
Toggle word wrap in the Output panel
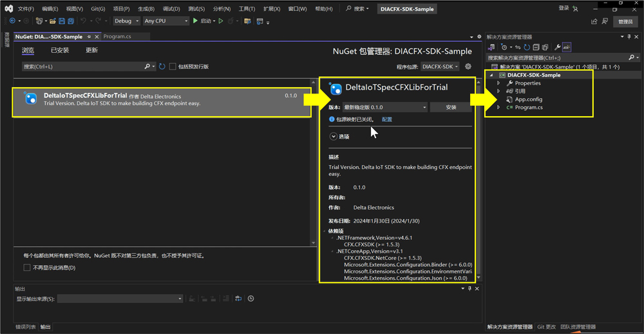[x=238, y=299]
